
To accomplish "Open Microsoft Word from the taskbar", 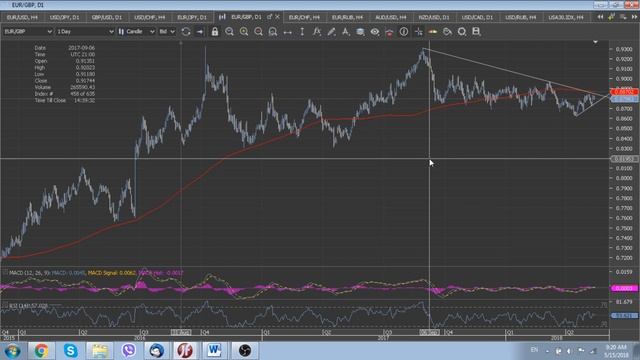I will click(x=214, y=351).
